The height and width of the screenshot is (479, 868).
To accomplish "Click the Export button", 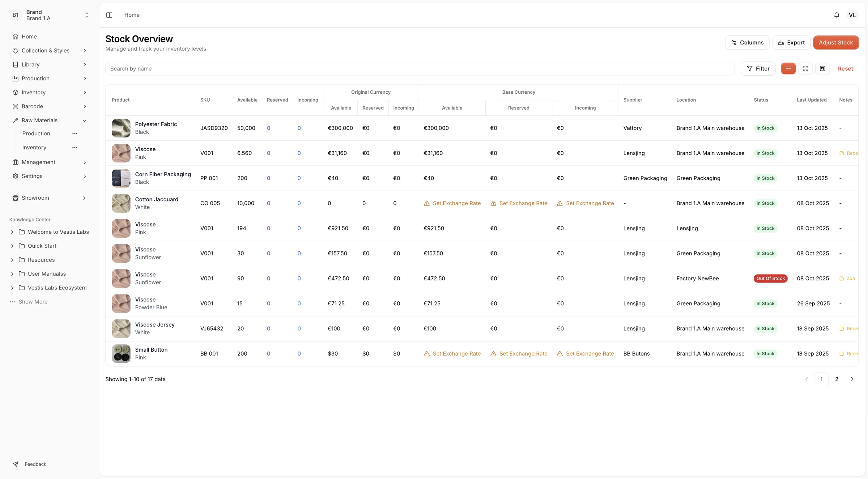I will coord(791,42).
